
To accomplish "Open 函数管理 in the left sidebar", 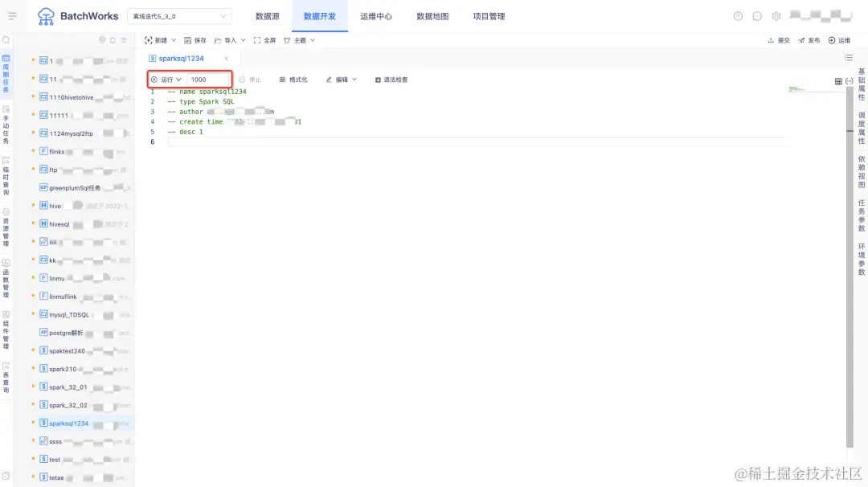I will [x=6, y=278].
